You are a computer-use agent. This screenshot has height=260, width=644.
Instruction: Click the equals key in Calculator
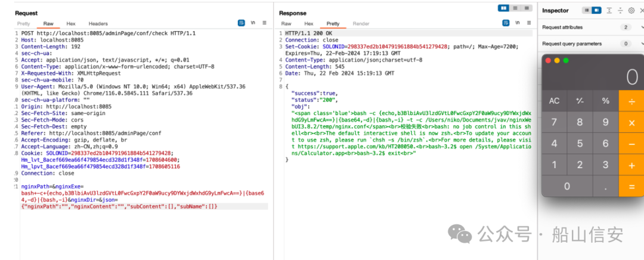pos(631,186)
